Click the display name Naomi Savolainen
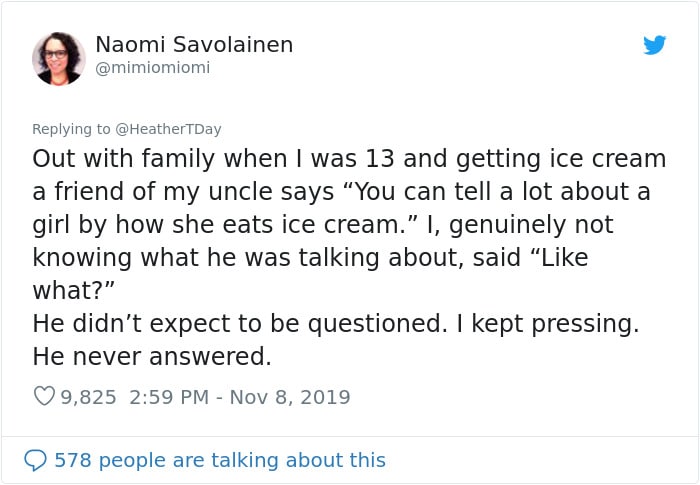The image size is (700, 485). tap(194, 44)
